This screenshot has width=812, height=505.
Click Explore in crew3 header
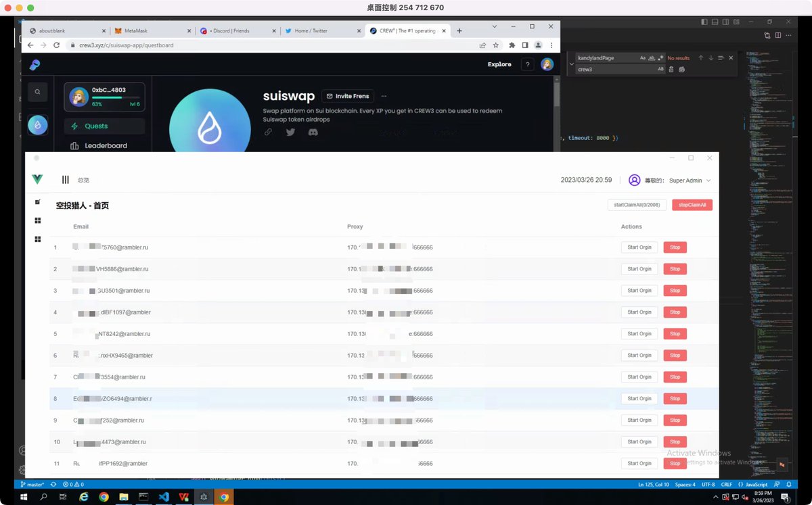click(x=499, y=65)
